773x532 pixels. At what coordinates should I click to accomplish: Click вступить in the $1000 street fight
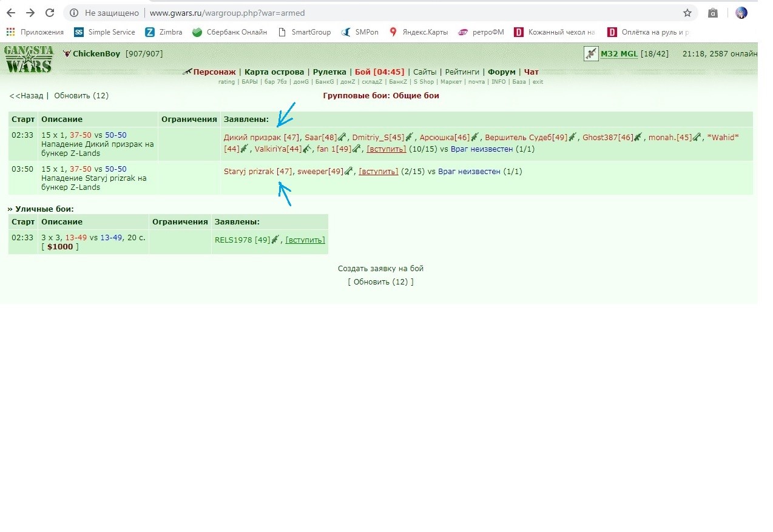(x=305, y=240)
